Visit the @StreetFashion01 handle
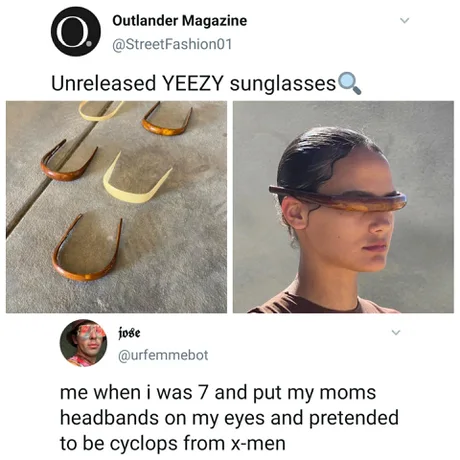This screenshot has height=460, width=460. [x=172, y=44]
